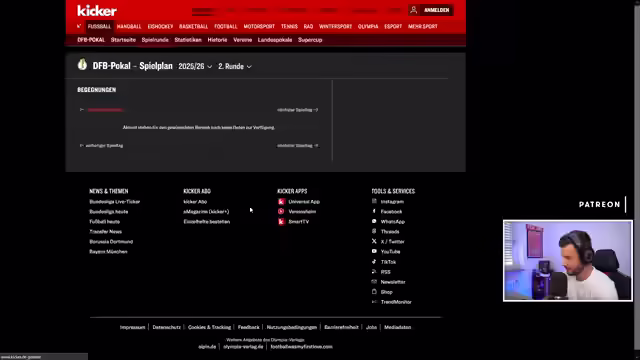Screen dimensions: 640x360
Task: Open the Nutzungsbedingungen footer link
Action: click(x=292, y=327)
